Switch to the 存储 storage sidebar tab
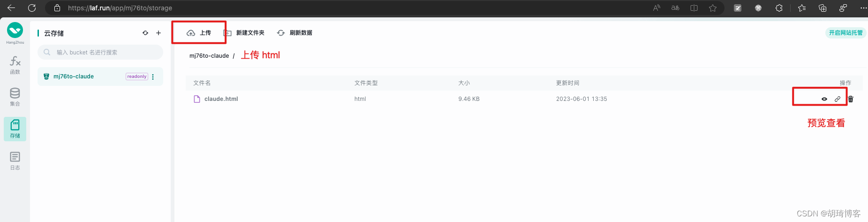Screen dimensions: 868x222 point(15,129)
